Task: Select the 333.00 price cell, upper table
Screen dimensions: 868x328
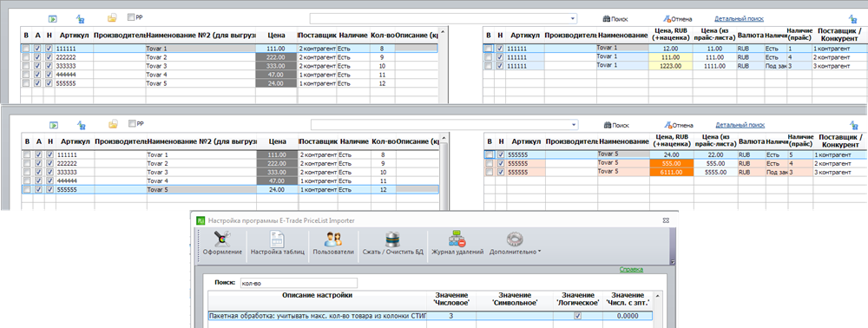Action: click(x=276, y=66)
